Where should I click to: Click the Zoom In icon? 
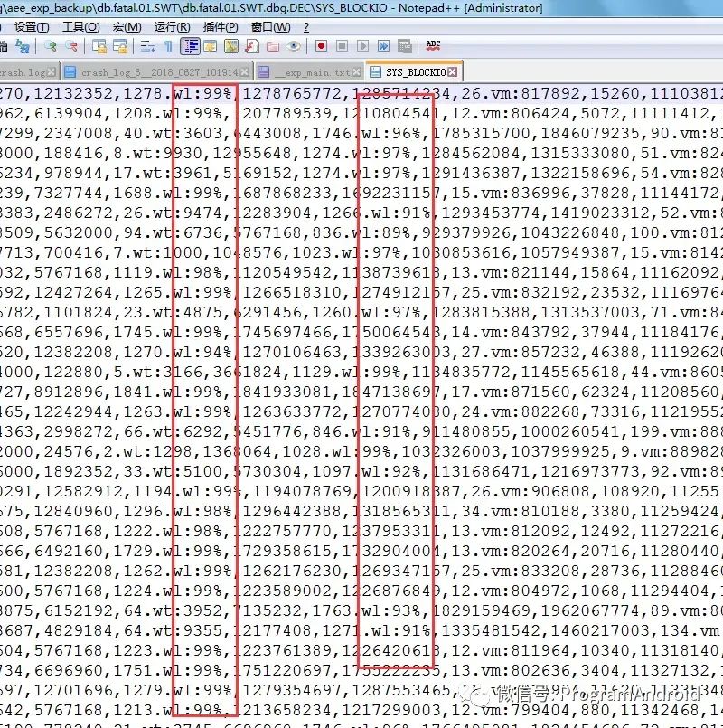(50, 46)
